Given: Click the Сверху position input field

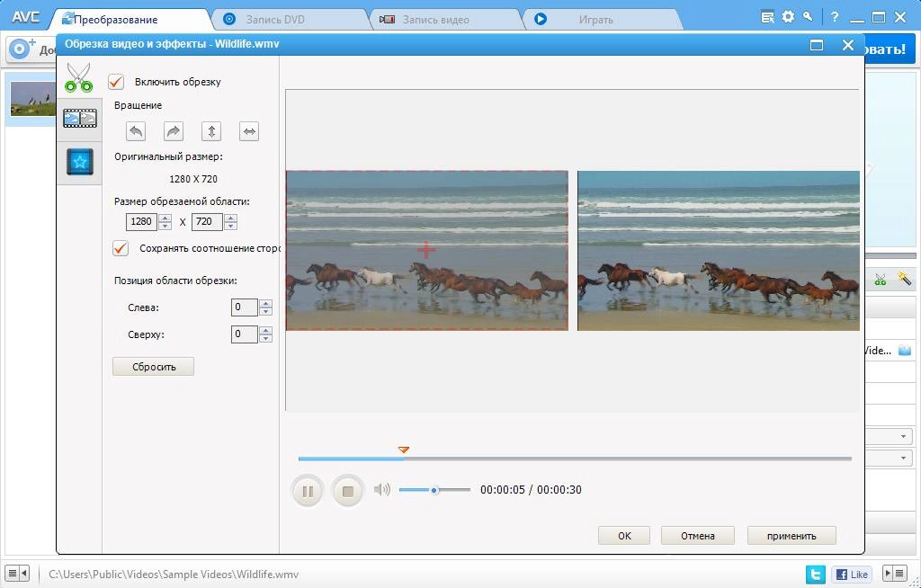Looking at the screenshot, I should point(245,334).
